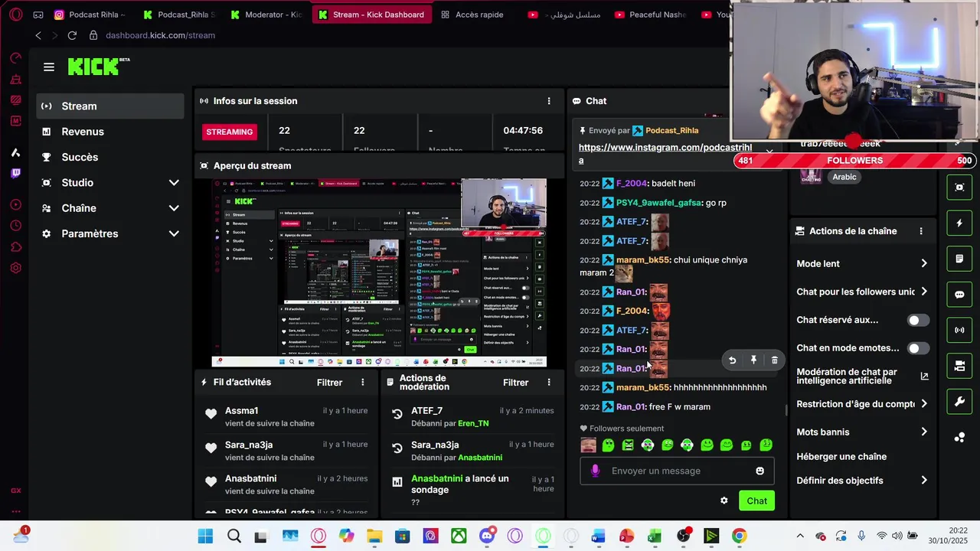
Task: Open Stream in sidebar
Action: (x=110, y=106)
